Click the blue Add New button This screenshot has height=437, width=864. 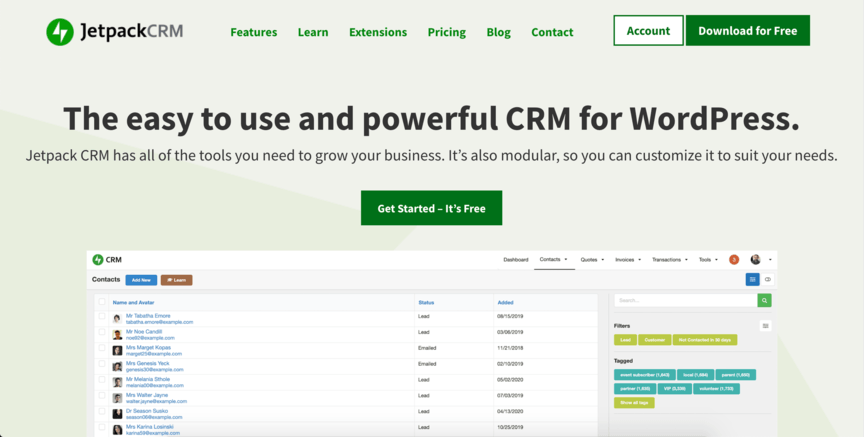[x=141, y=280]
